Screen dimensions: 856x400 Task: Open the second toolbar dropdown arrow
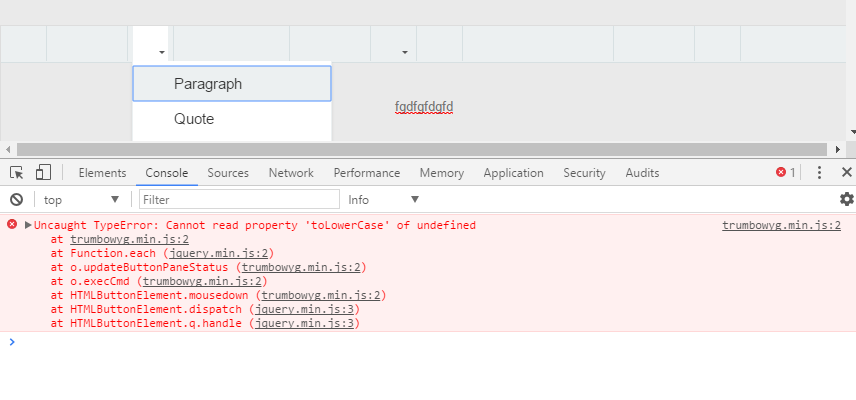(405, 52)
